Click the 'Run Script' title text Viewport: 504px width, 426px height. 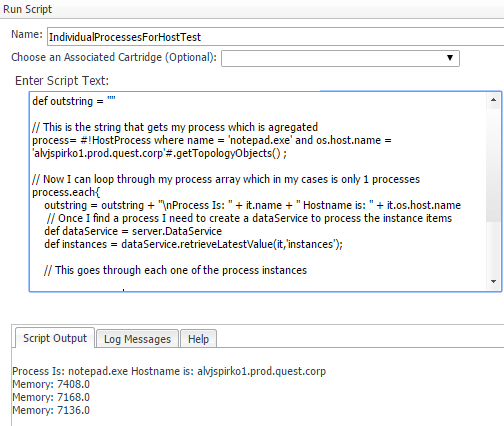(27, 9)
